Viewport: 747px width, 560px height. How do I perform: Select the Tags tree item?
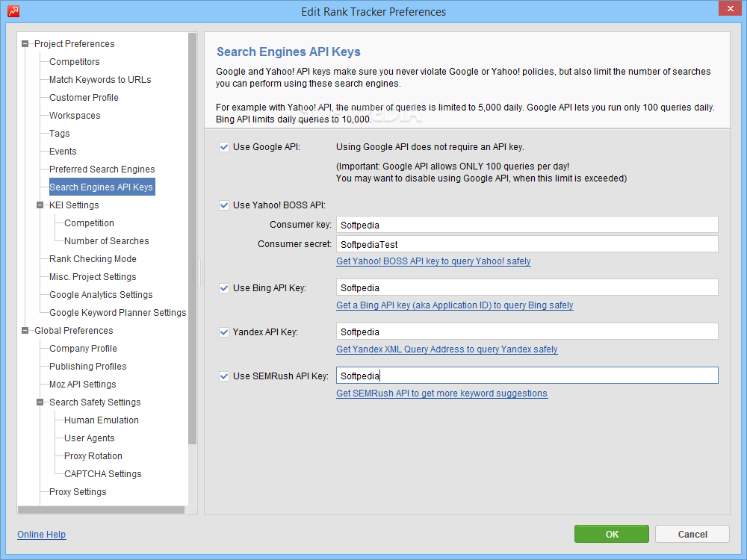[60, 134]
